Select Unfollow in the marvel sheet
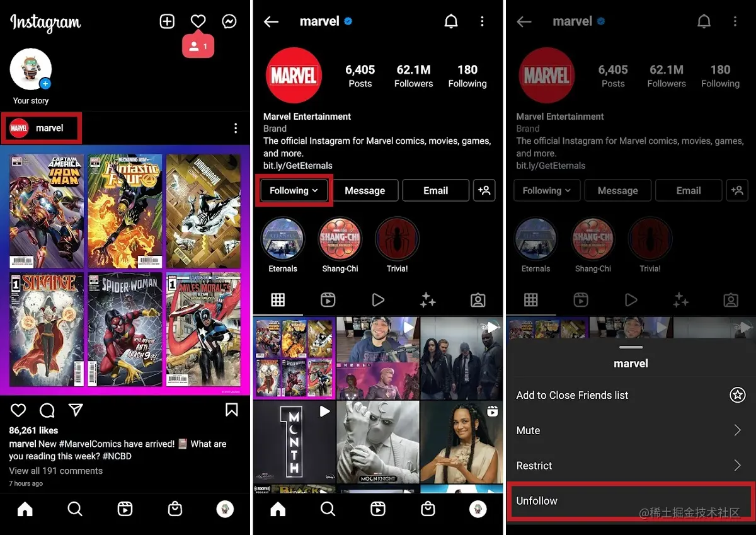 pos(631,501)
